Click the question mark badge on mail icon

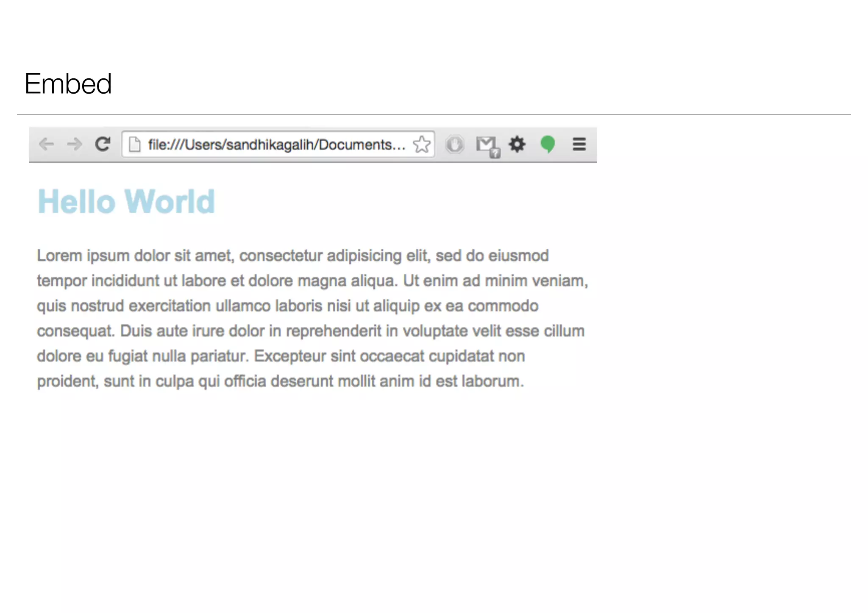pyautogui.click(x=495, y=153)
